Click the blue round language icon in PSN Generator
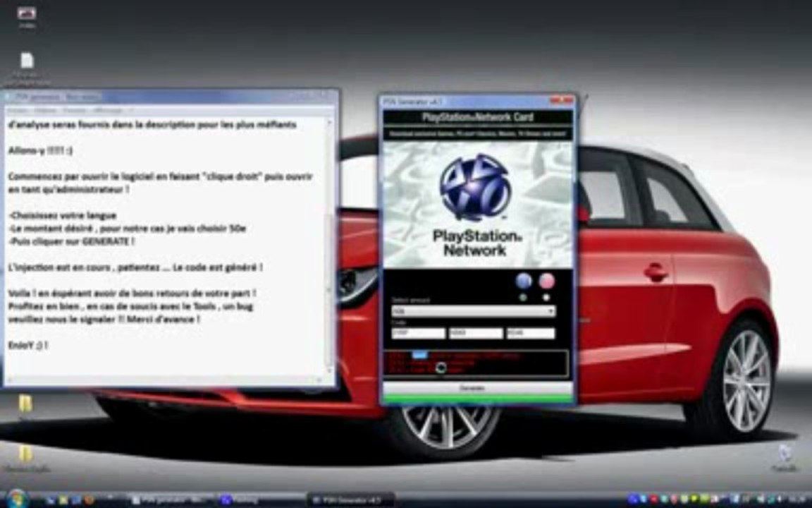The height and width of the screenshot is (508, 812). tap(524, 282)
